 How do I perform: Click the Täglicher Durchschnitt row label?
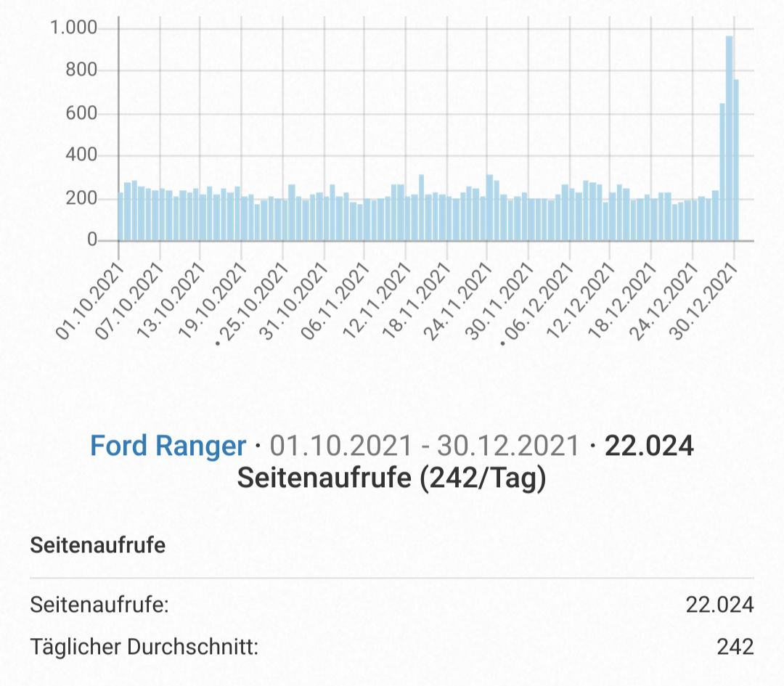point(144,647)
